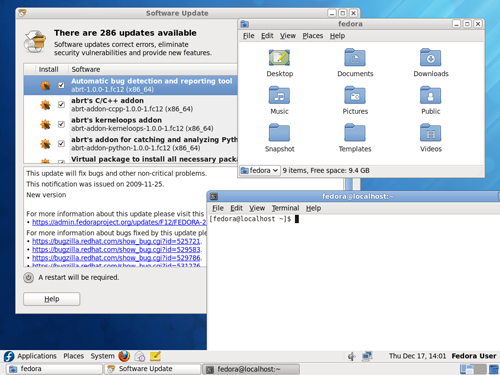This screenshot has width=500, height=375.
Task: Open the mail launcher icon in panel
Action: [140, 356]
